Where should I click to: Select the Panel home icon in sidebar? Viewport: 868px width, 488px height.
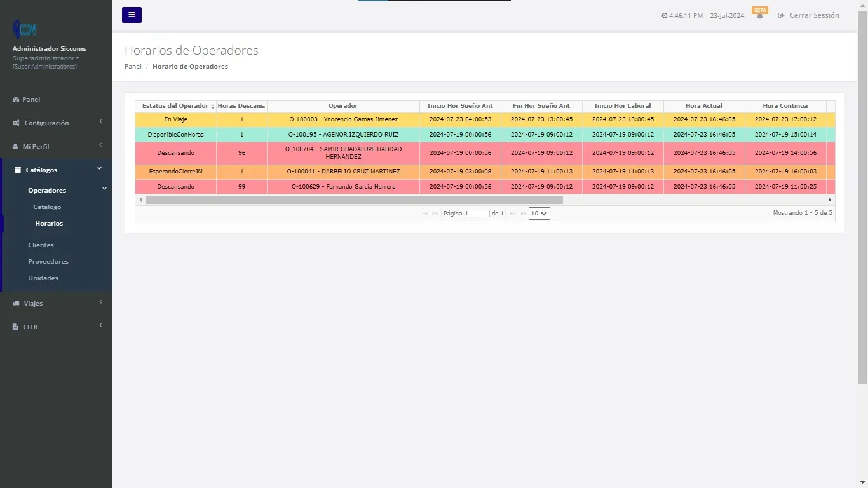[x=15, y=99]
